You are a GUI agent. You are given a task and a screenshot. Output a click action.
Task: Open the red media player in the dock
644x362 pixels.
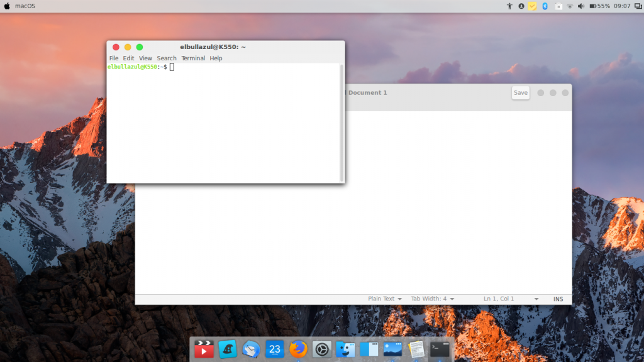pos(203,349)
